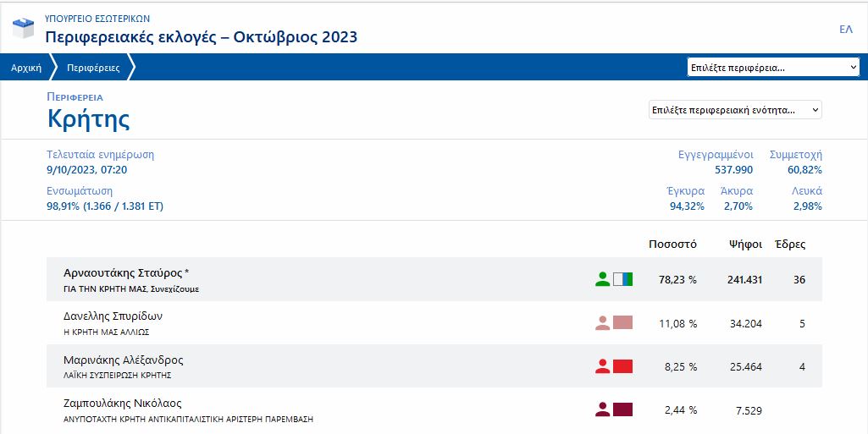
Task: Click the pink person icon for Δανέλλης
Action: (x=602, y=322)
